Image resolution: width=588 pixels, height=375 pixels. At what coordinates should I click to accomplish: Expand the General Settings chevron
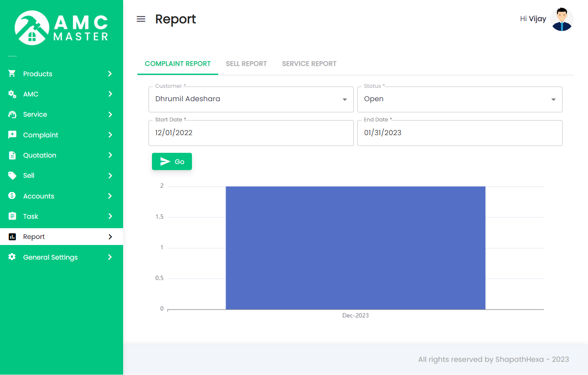coord(110,257)
